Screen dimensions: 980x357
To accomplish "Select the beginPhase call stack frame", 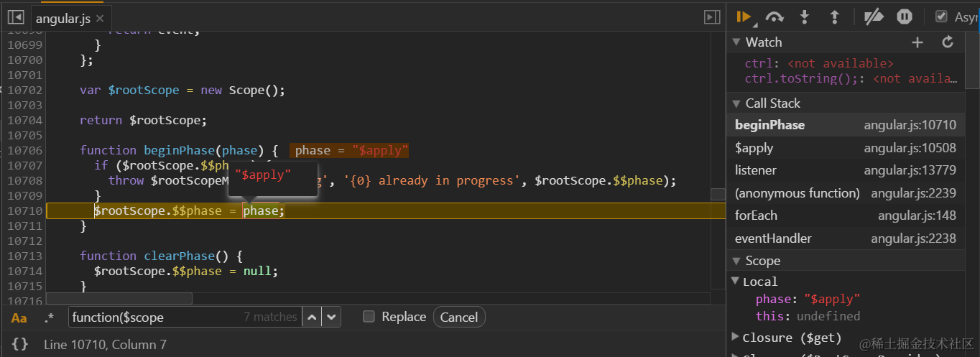I will coord(846,125).
